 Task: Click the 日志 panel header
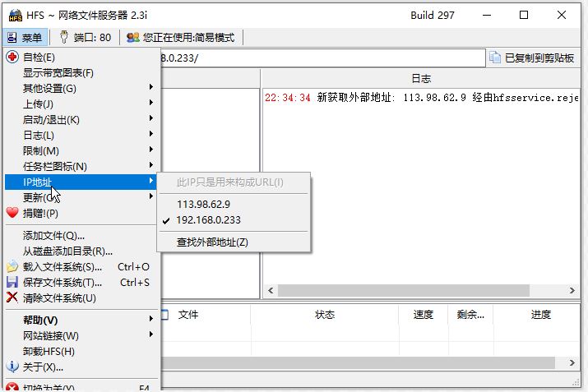(x=421, y=78)
